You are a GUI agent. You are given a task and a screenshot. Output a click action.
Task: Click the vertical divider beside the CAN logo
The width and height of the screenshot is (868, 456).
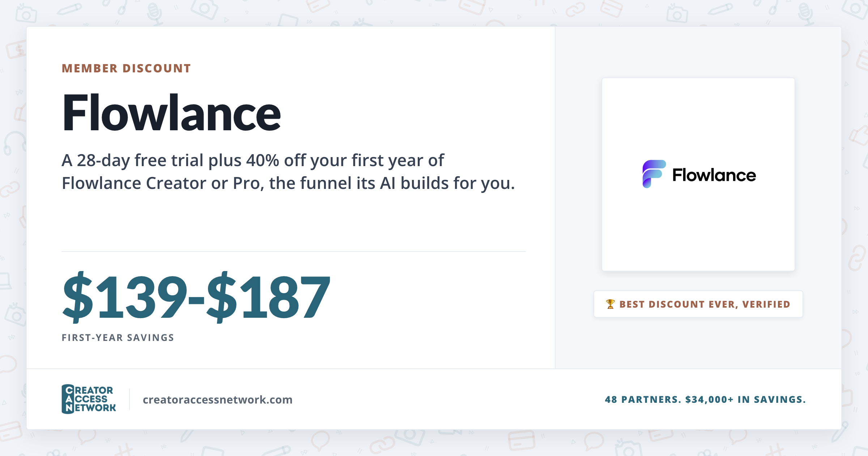click(129, 399)
